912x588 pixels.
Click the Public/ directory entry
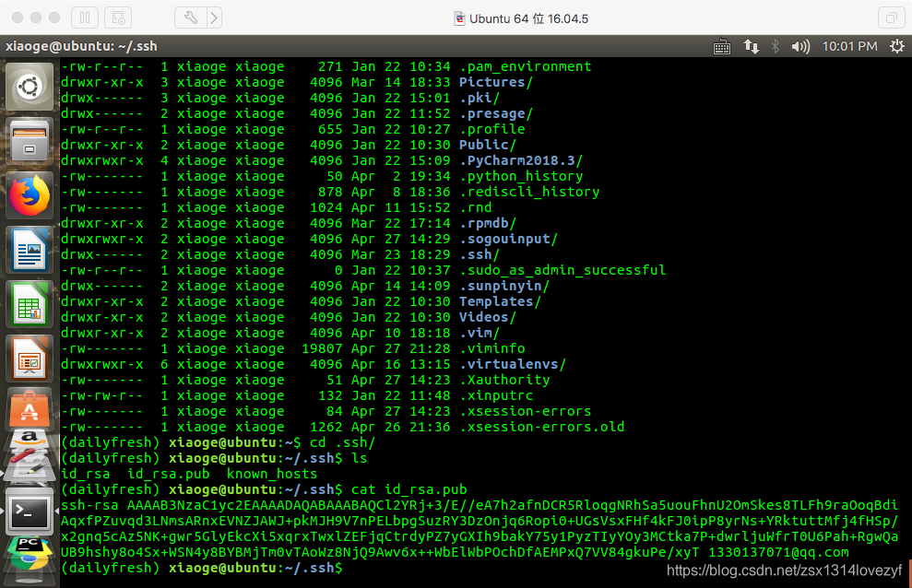click(x=488, y=146)
